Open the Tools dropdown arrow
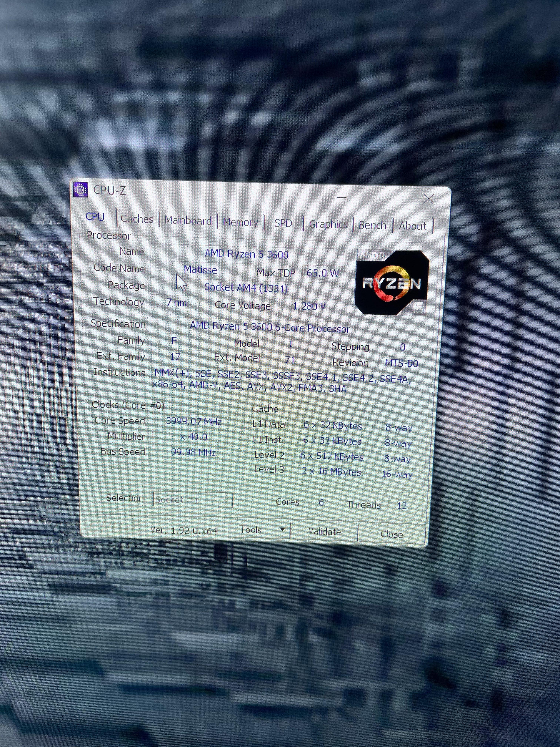This screenshot has height=747, width=560. [x=283, y=529]
